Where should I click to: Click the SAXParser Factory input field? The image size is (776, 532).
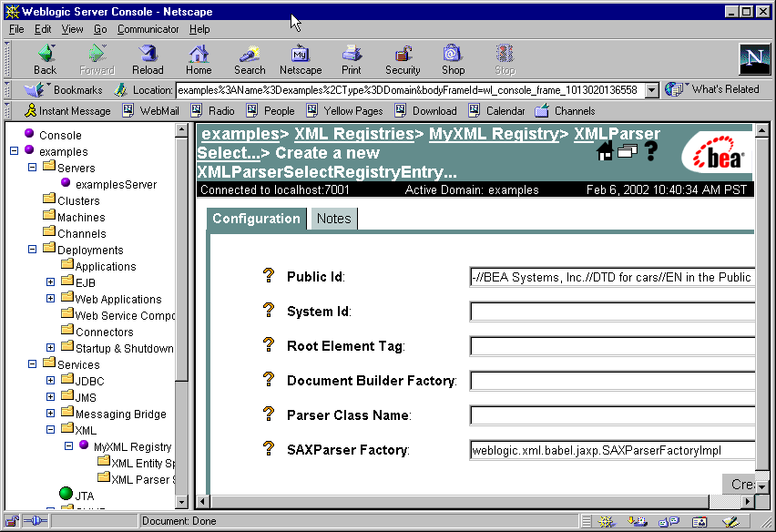point(612,450)
